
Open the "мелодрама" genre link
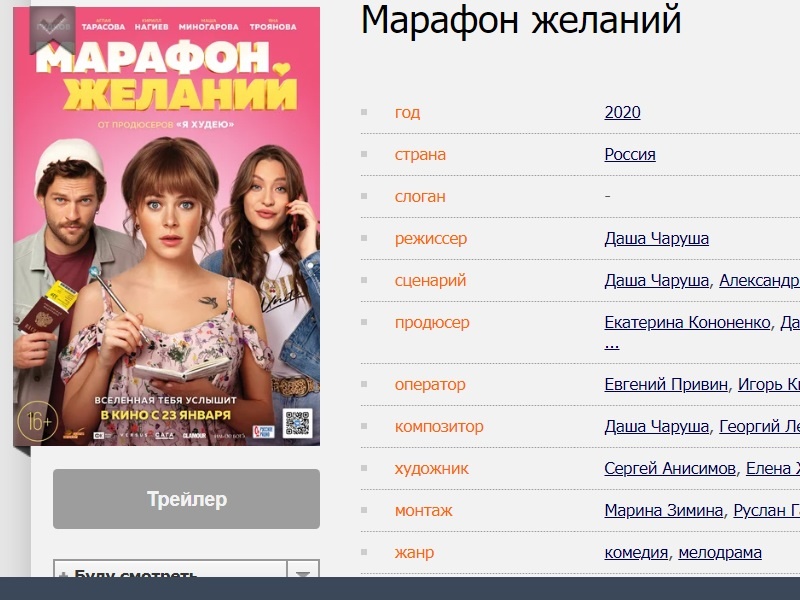point(720,552)
